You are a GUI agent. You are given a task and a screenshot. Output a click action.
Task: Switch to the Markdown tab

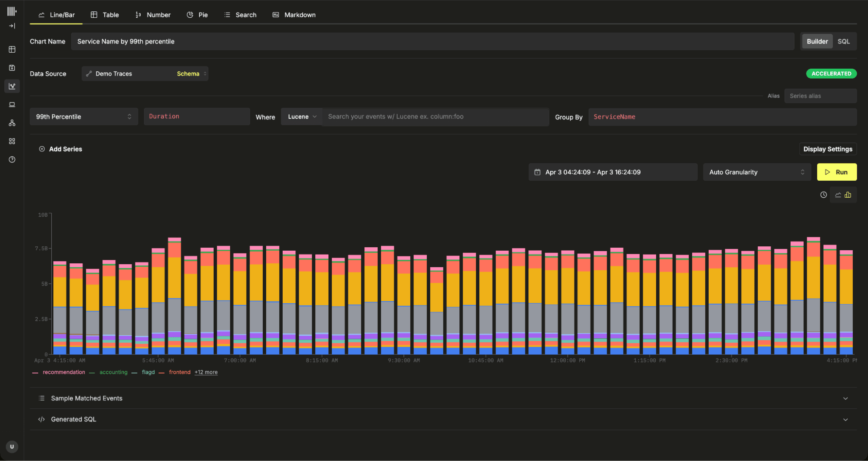point(294,15)
